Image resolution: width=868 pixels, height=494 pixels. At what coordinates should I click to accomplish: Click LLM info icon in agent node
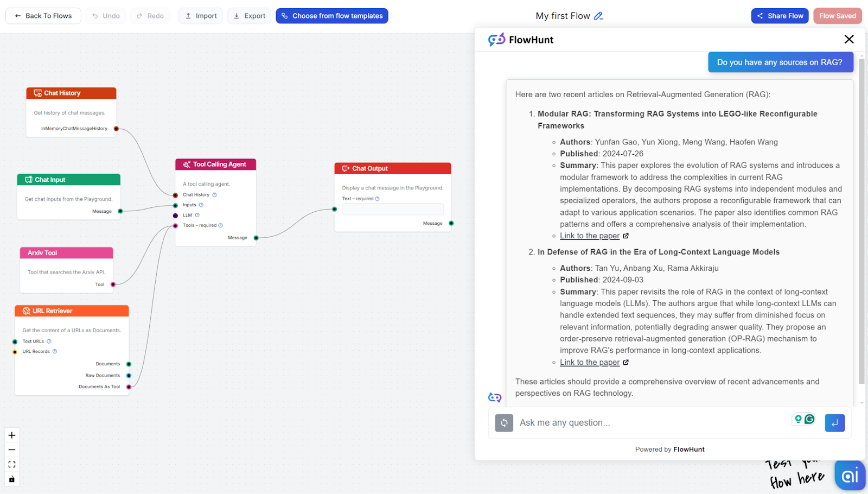tap(197, 216)
